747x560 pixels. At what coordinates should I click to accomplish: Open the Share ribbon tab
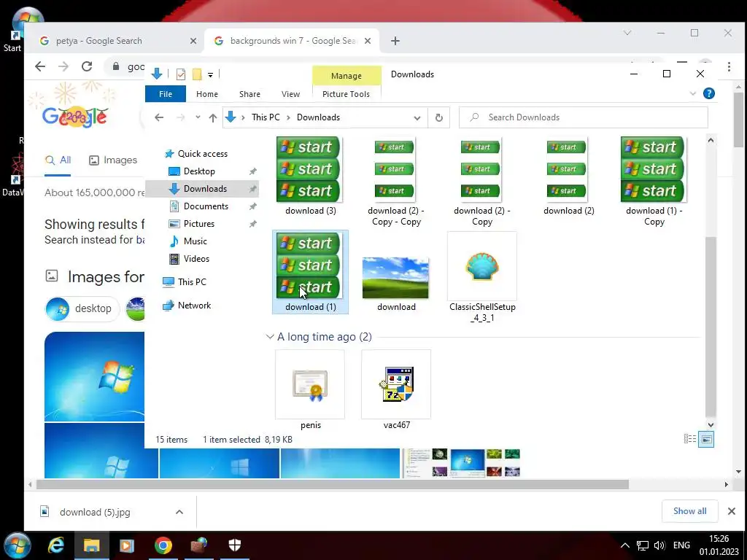(x=249, y=94)
